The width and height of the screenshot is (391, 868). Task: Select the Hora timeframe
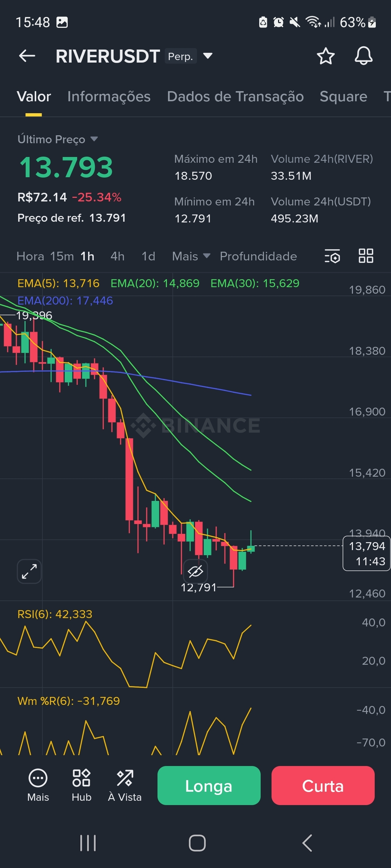click(x=30, y=256)
